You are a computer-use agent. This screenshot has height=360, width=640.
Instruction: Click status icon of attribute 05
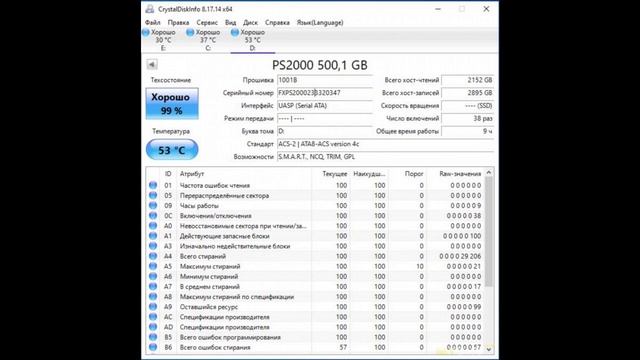tap(153, 195)
